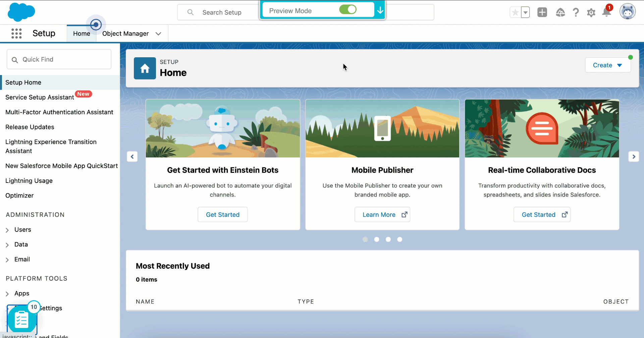Expand the Email tree node
This screenshot has height=338, width=644.
click(7, 260)
